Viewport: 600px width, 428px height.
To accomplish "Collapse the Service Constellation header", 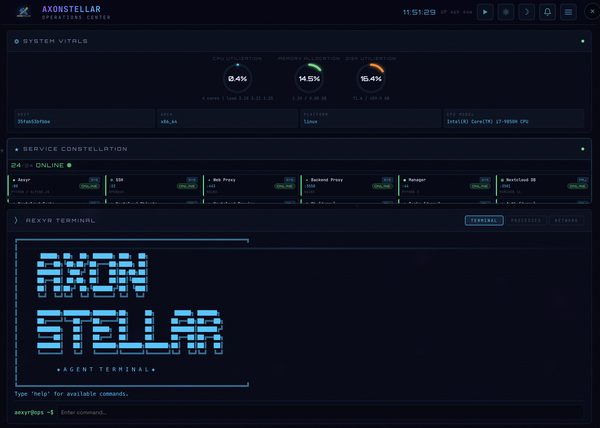I will (x=299, y=149).
